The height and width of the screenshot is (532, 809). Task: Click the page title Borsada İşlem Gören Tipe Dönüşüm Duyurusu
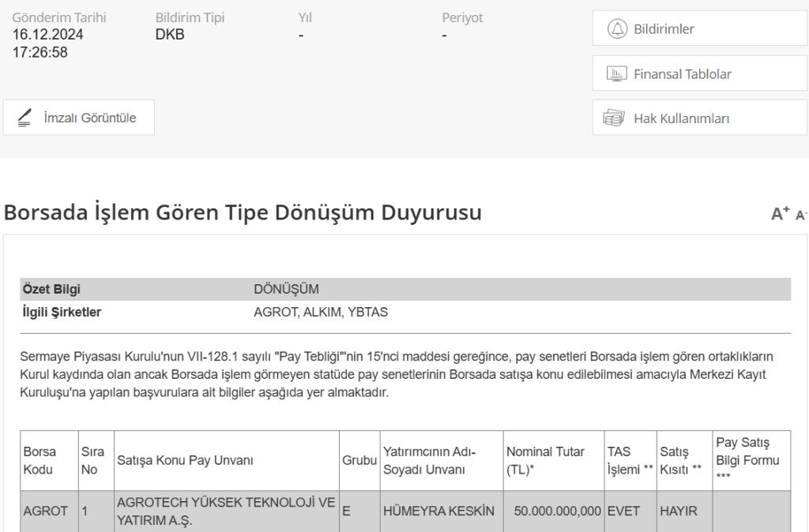point(243,212)
